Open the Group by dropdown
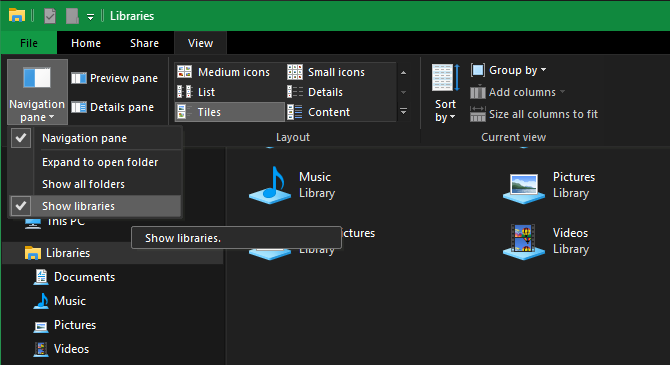The width and height of the screenshot is (670, 365). [x=508, y=70]
